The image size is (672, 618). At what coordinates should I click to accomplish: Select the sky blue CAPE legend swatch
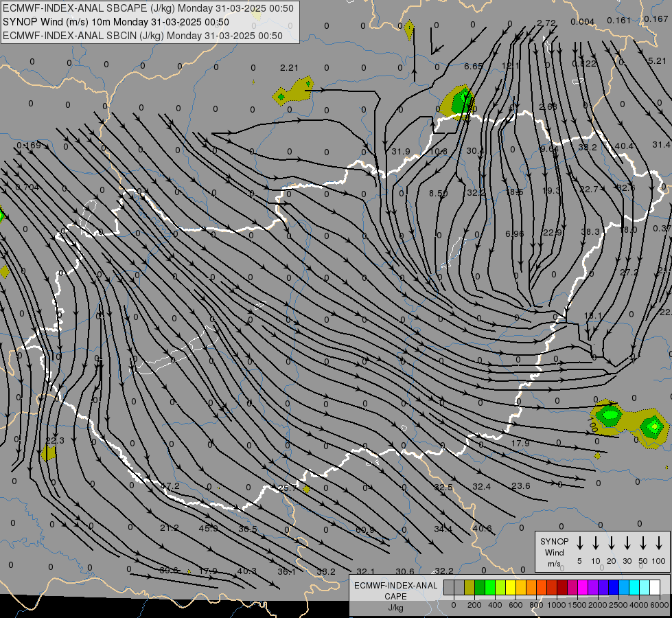tap(623, 587)
